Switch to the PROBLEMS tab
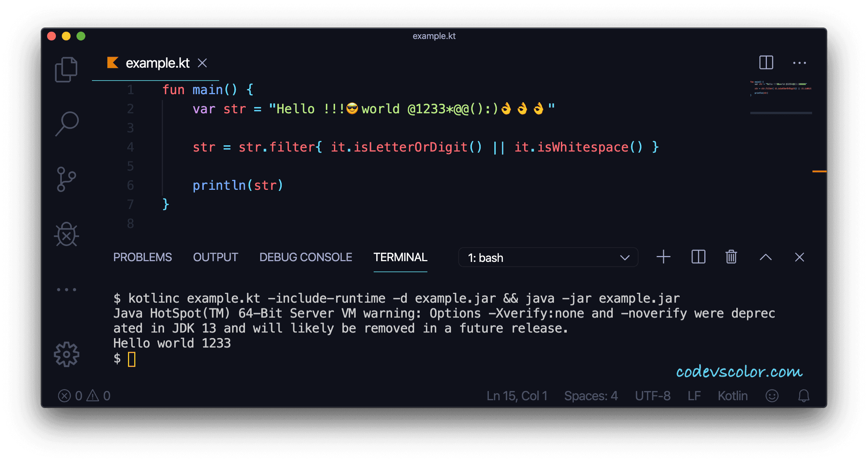Screen dimensions: 868x462 (142, 257)
